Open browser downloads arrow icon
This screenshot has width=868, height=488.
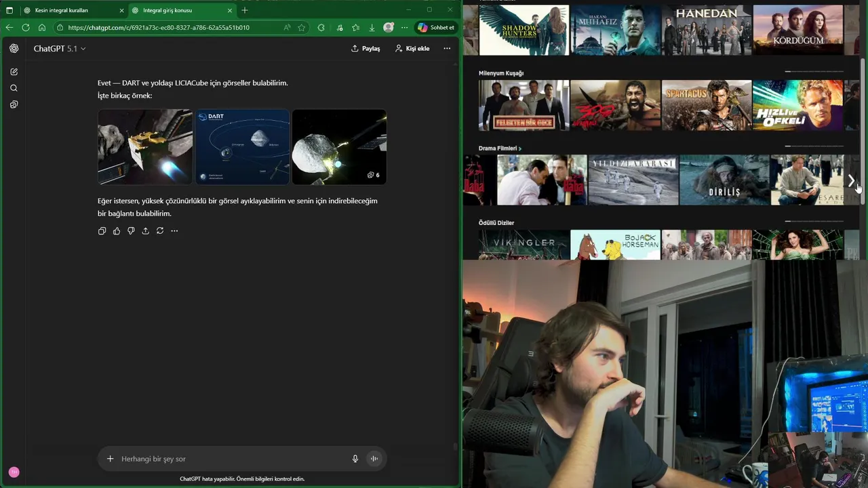(372, 28)
